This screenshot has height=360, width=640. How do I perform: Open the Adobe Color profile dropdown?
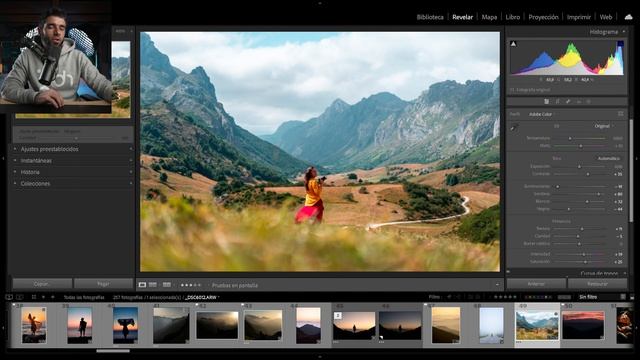(x=541, y=114)
